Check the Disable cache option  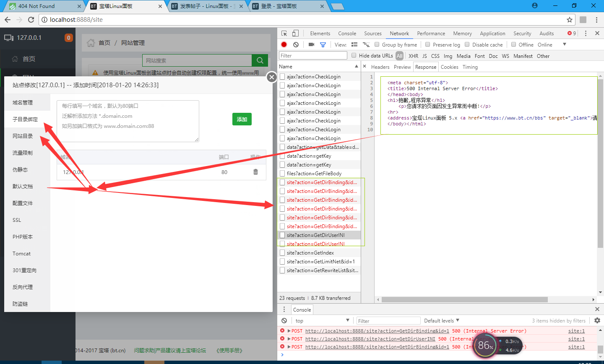click(x=467, y=44)
